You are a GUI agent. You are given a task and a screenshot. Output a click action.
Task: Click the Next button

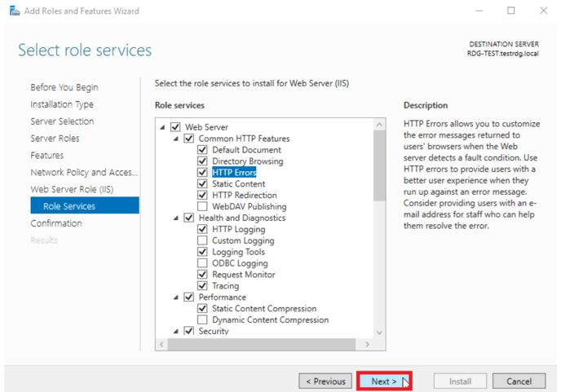[x=384, y=381]
